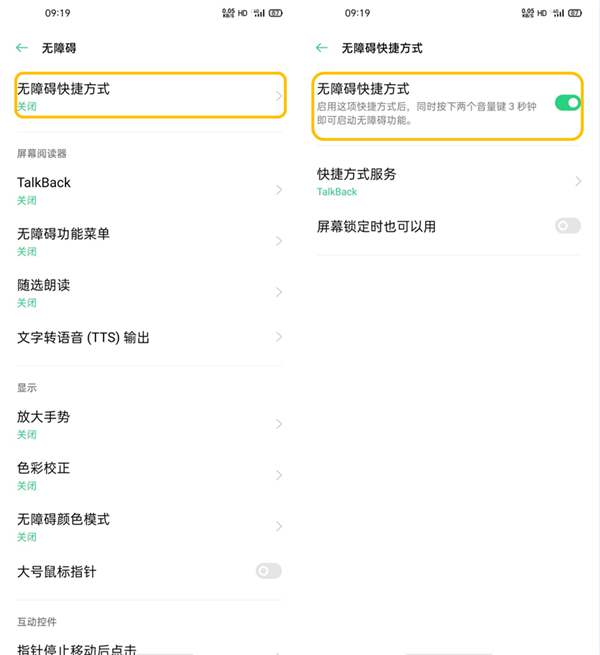Screen dimensions: 600x655
Task: Tap back arrow on 无障碍 screen
Action: (x=22, y=48)
